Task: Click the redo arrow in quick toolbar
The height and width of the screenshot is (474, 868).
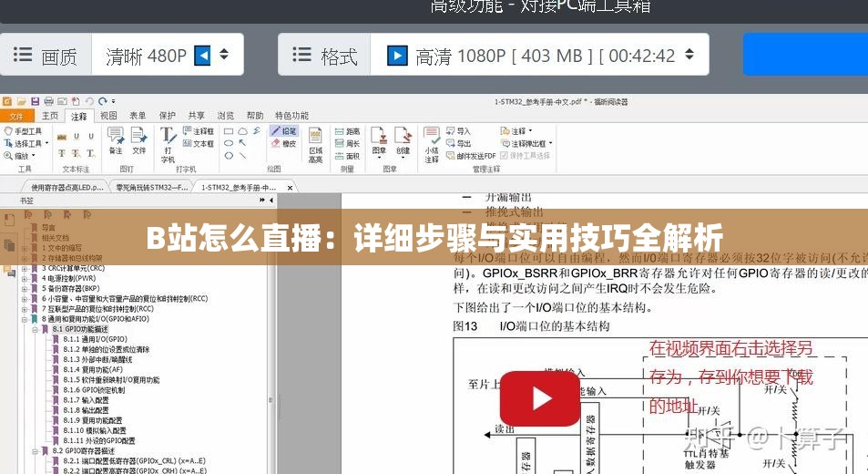Action: tap(102, 101)
